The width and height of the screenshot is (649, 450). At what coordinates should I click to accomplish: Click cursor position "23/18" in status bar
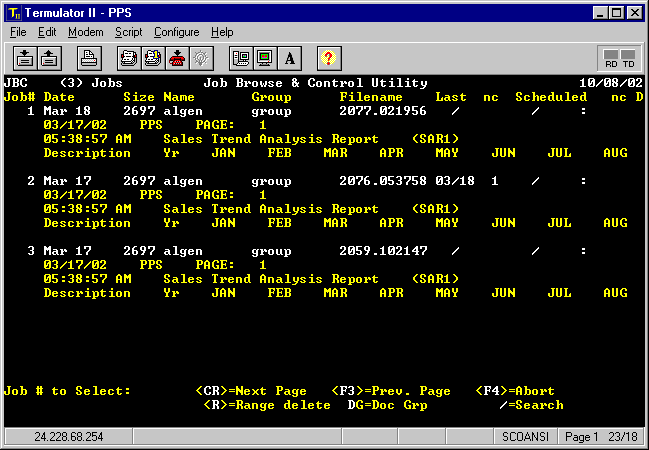tap(623, 437)
